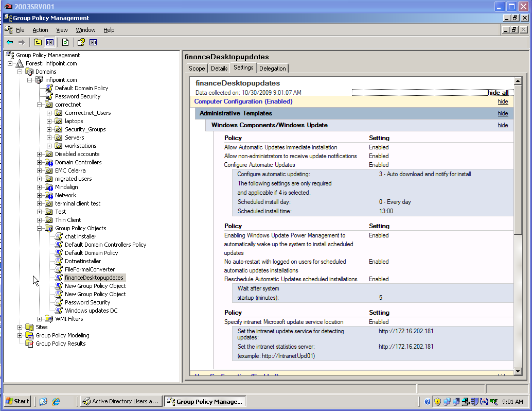
Task: Hide the Computer Configuration section
Action: pyautogui.click(x=503, y=101)
